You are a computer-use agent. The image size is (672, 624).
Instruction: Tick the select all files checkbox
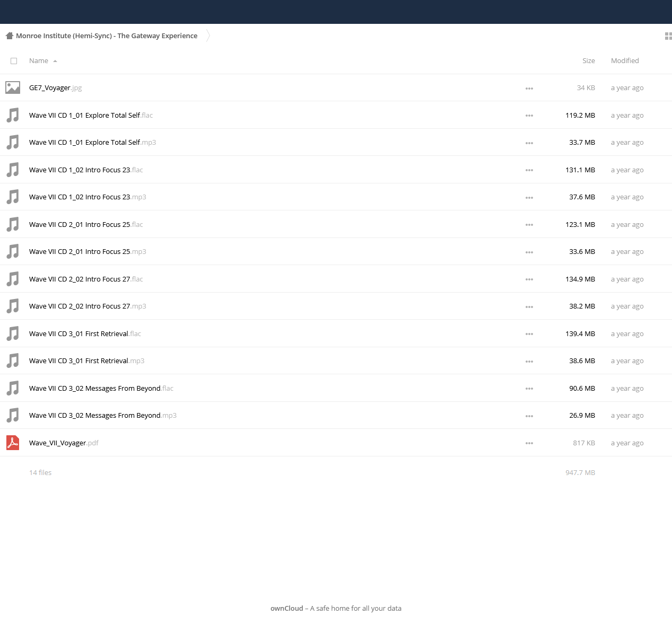(x=14, y=61)
